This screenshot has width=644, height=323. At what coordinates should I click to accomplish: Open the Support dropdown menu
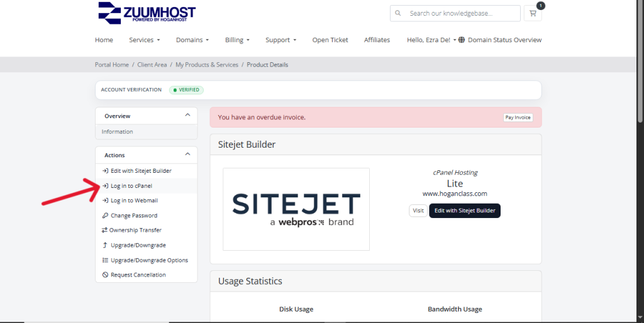[x=280, y=40]
